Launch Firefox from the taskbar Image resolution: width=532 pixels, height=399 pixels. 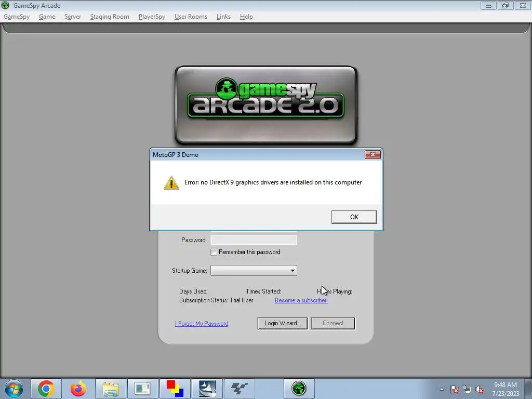pyautogui.click(x=78, y=389)
